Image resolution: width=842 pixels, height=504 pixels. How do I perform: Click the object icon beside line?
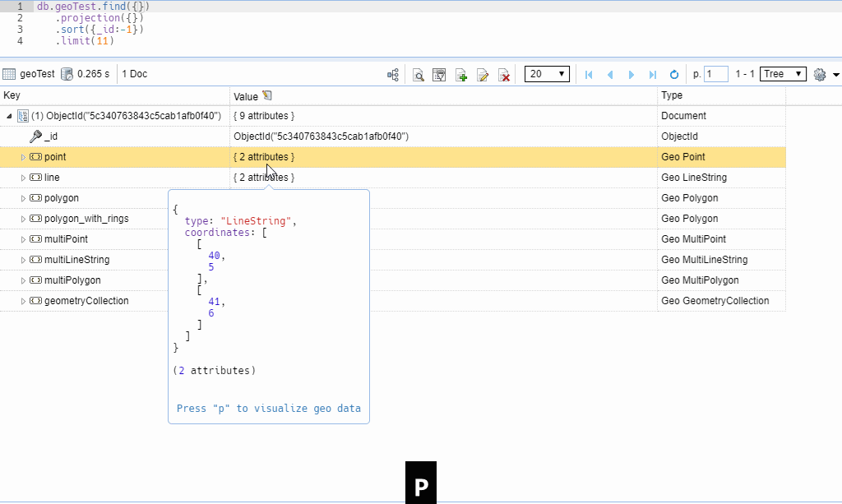(x=36, y=177)
